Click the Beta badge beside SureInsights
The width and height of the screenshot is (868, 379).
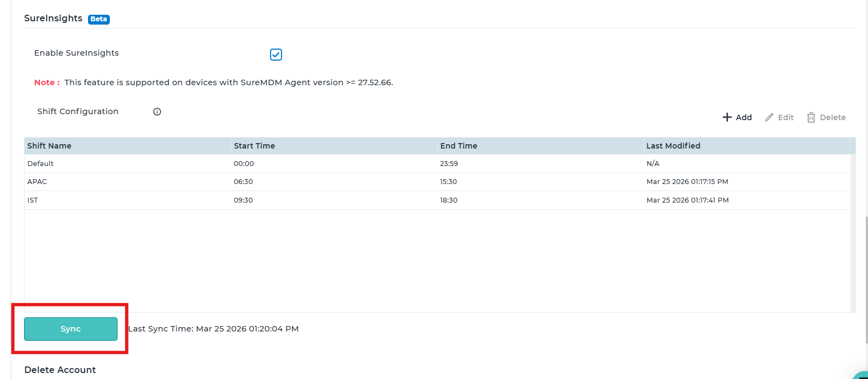[x=99, y=19]
